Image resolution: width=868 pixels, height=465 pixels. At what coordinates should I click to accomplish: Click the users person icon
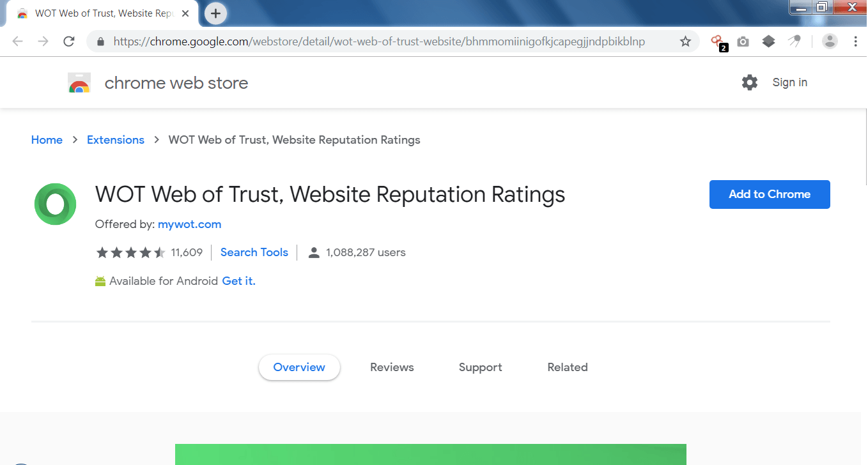314,253
